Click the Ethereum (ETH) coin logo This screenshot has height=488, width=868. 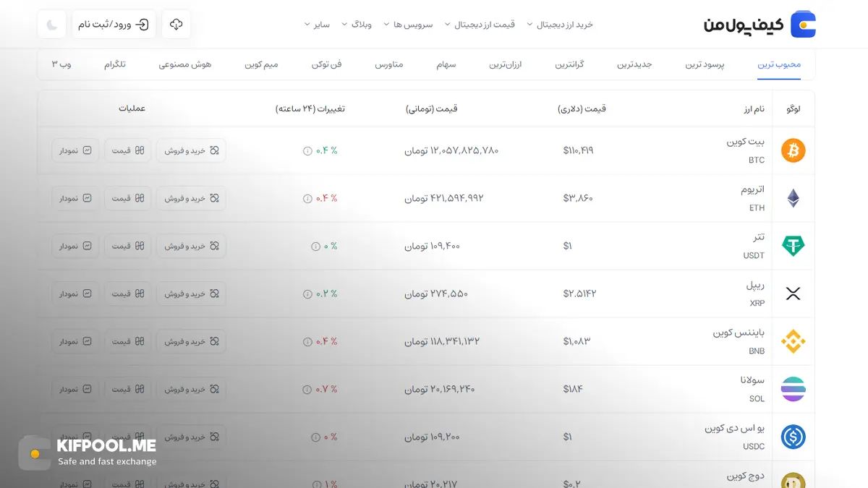[793, 197]
